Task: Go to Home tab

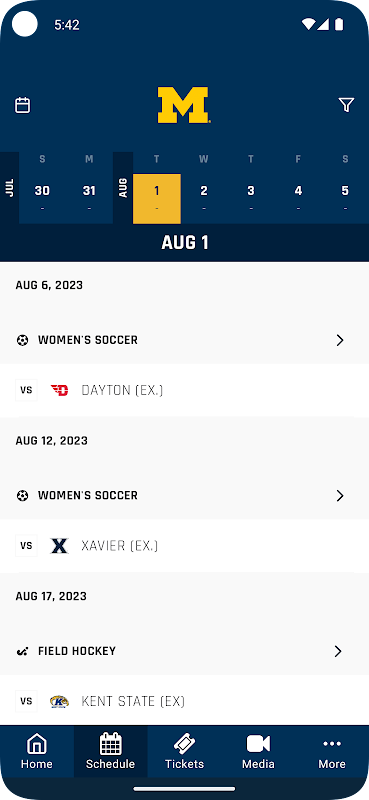Action: tap(37, 752)
